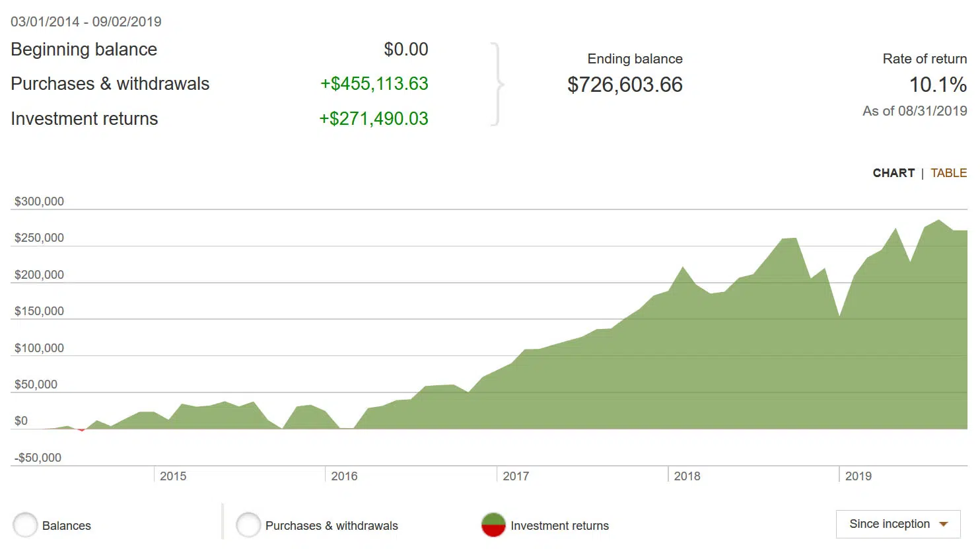Click the red negative dip on the chart
This screenshot has width=980, height=549.
[x=81, y=430]
